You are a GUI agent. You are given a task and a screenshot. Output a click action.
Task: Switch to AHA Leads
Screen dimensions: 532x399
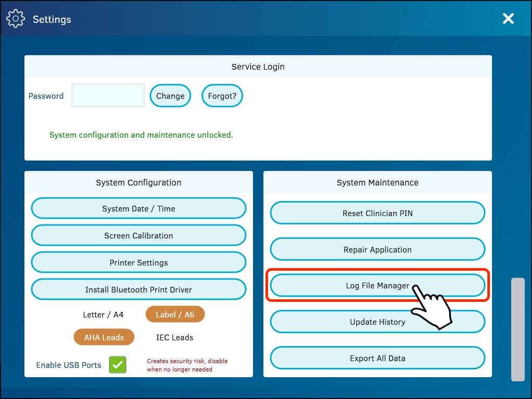point(104,337)
